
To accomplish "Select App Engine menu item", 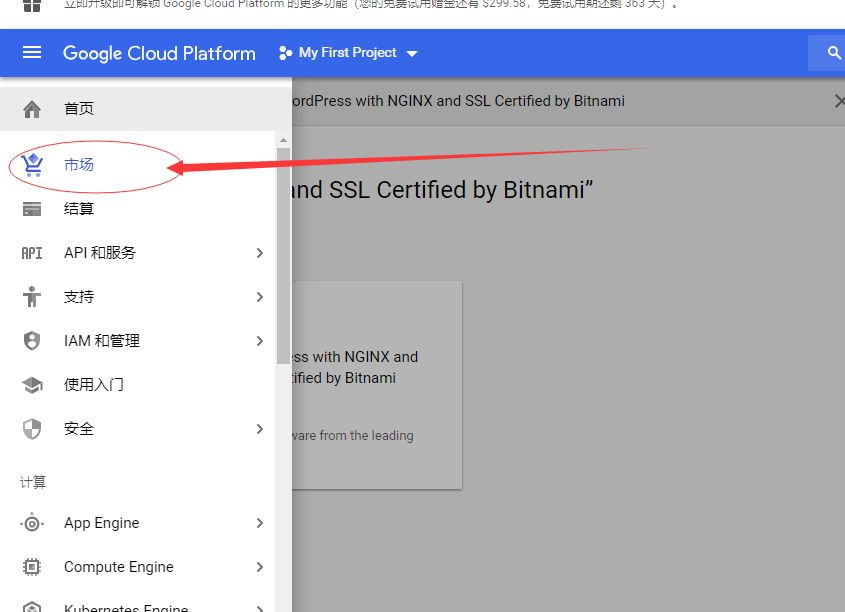I will [137, 523].
